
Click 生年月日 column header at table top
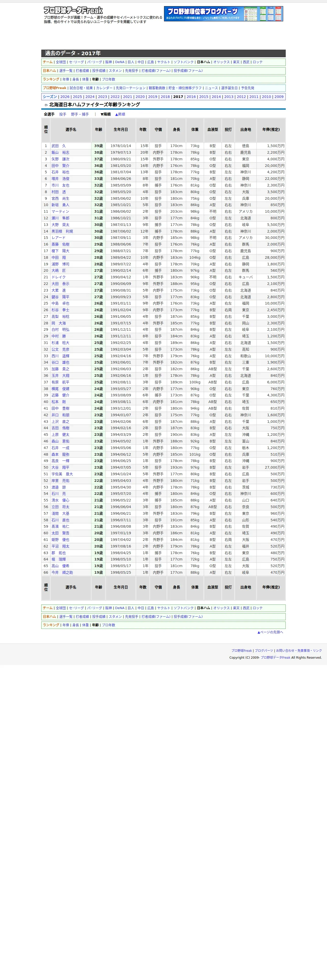click(x=121, y=130)
